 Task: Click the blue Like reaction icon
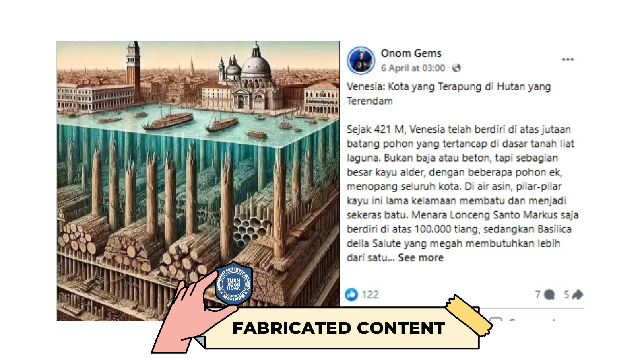click(351, 294)
